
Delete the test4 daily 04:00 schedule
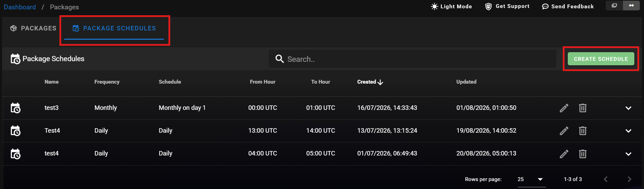583,154
